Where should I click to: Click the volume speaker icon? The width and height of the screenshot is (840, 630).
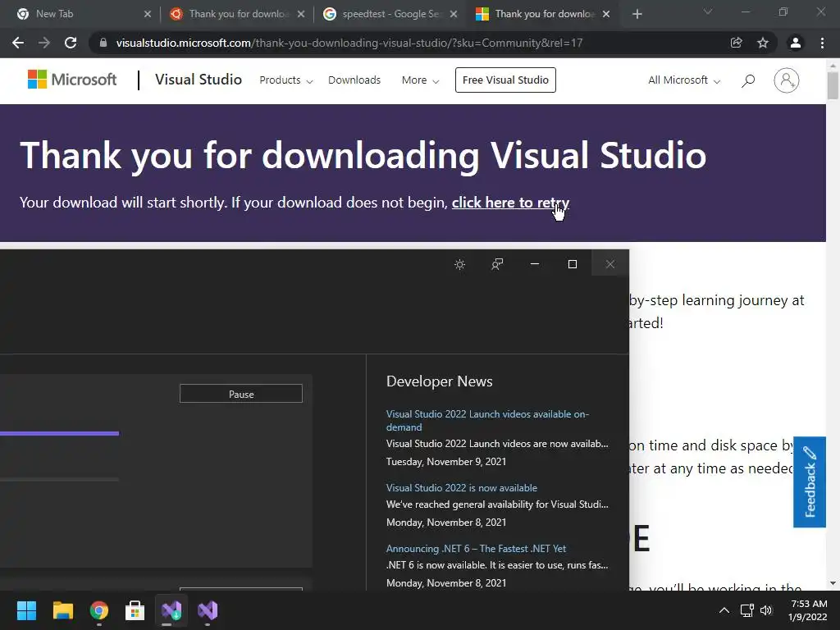point(767,610)
